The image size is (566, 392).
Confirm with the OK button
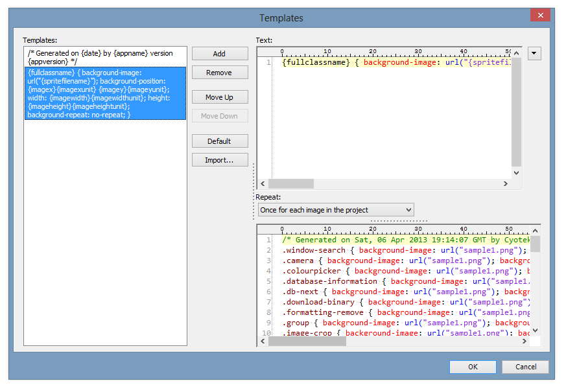(x=473, y=367)
